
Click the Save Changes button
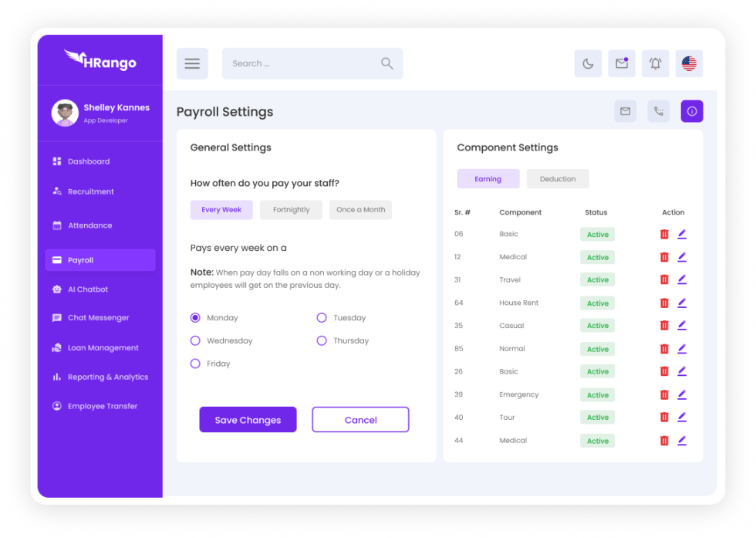click(248, 420)
